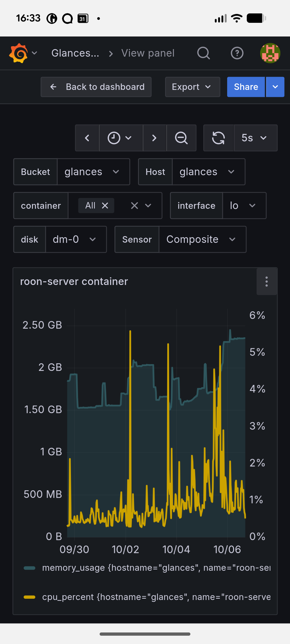
Task: Open the Export menu
Action: [192, 87]
